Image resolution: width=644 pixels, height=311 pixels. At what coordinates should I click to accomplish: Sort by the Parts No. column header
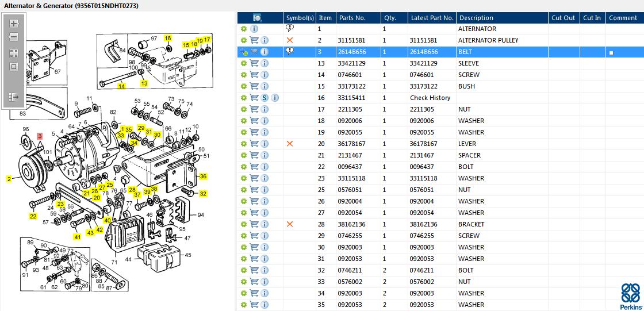click(x=352, y=18)
